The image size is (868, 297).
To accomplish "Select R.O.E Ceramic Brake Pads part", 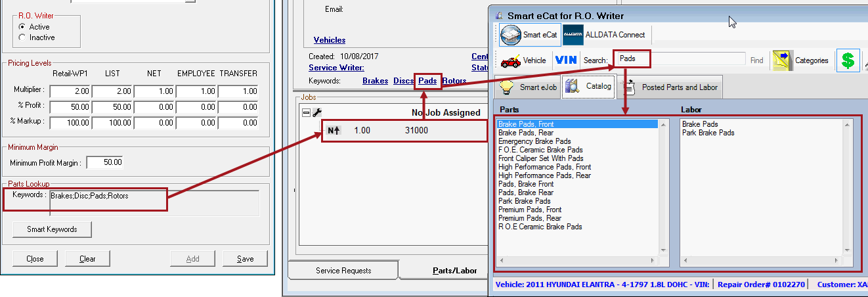I will [540, 227].
